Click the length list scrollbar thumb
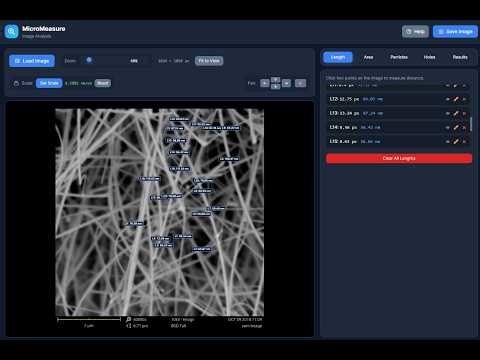 471,124
